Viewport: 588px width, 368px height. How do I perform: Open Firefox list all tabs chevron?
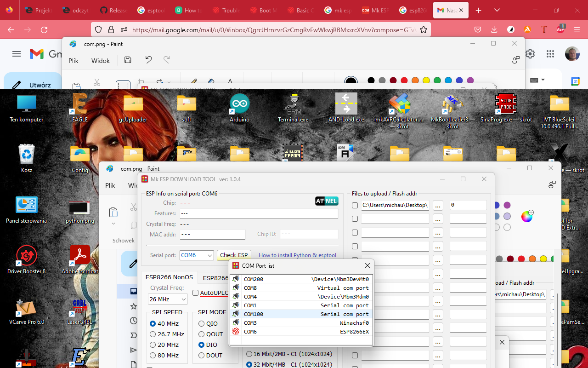497,10
